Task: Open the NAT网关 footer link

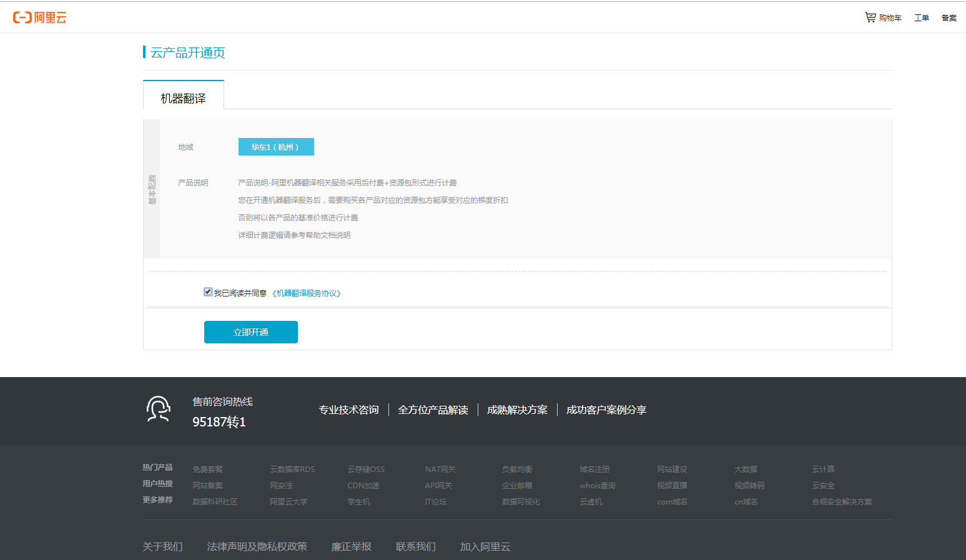Action: click(440, 469)
